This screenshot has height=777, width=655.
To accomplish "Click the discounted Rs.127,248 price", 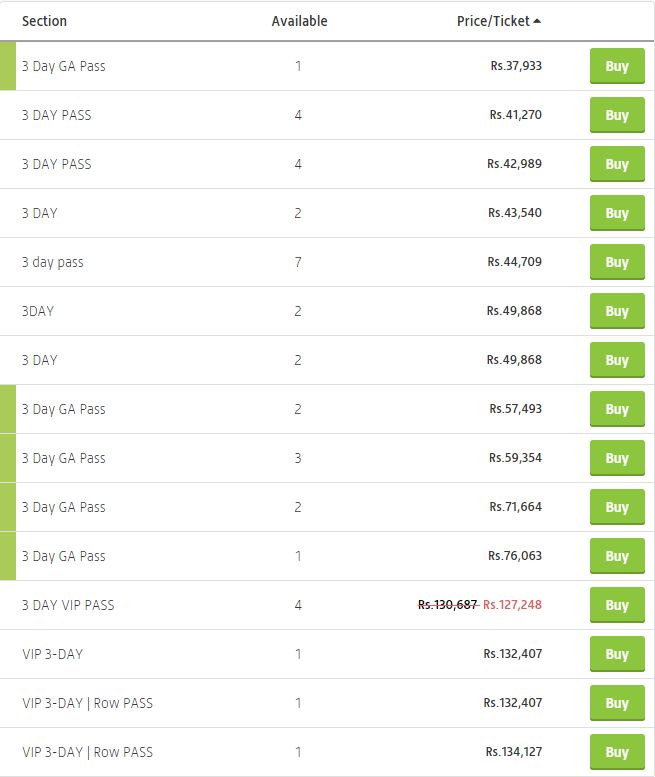I will tap(512, 605).
